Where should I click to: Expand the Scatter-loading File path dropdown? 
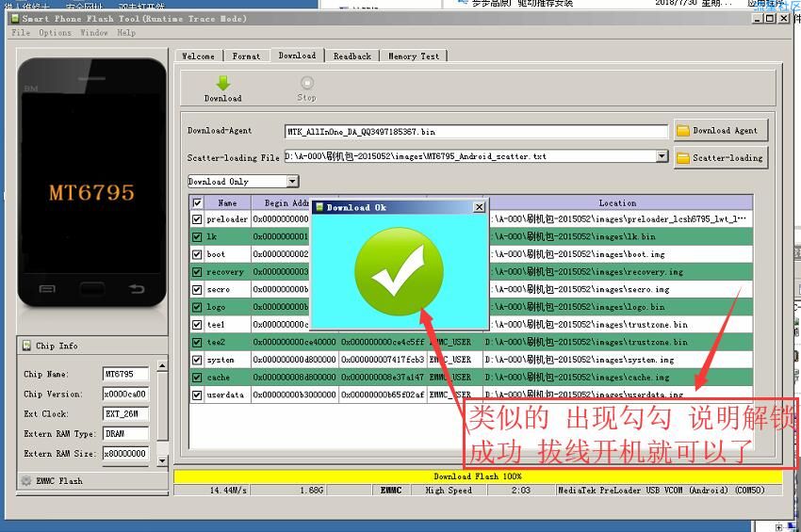662,155
